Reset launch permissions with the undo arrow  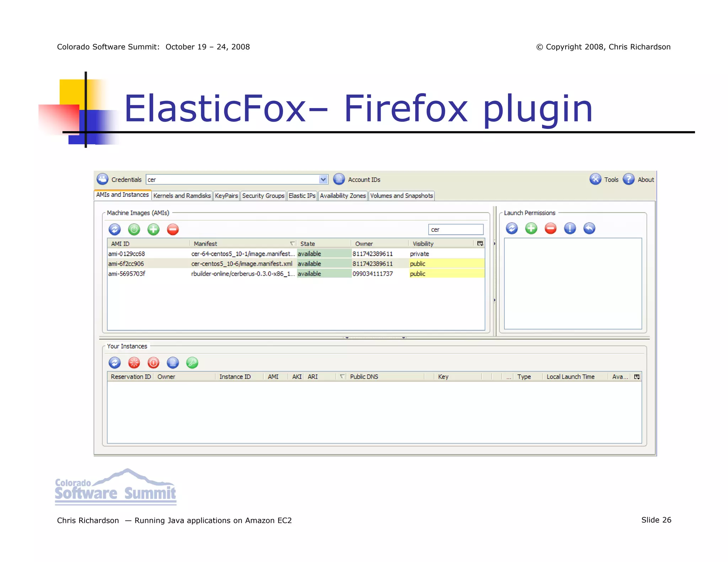pyautogui.click(x=589, y=228)
